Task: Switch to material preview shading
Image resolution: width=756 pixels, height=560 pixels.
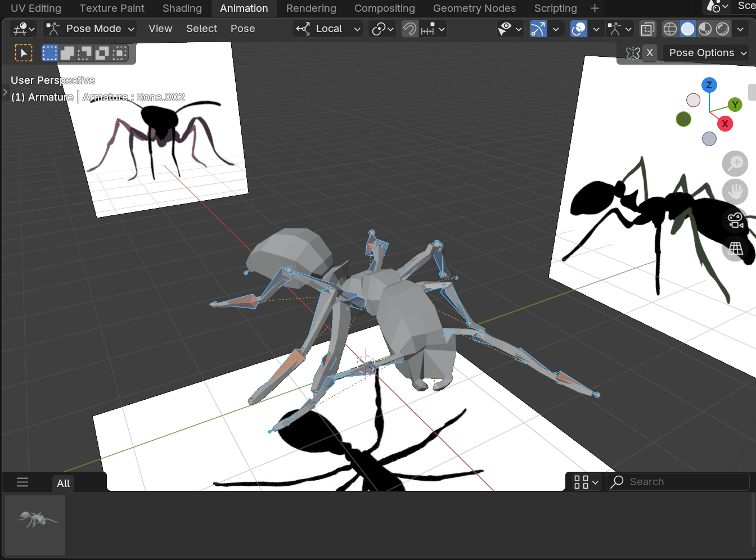Action: click(x=705, y=29)
